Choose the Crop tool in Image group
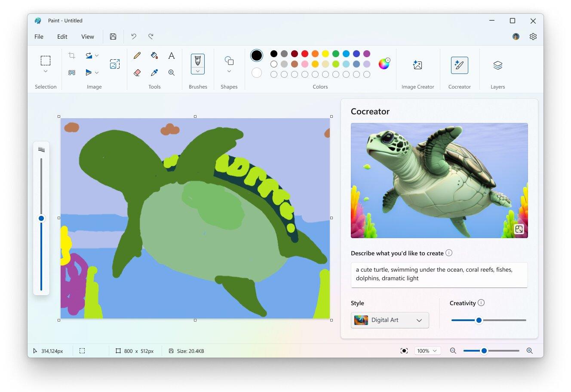The width and height of the screenshot is (571, 392). [72, 55]
